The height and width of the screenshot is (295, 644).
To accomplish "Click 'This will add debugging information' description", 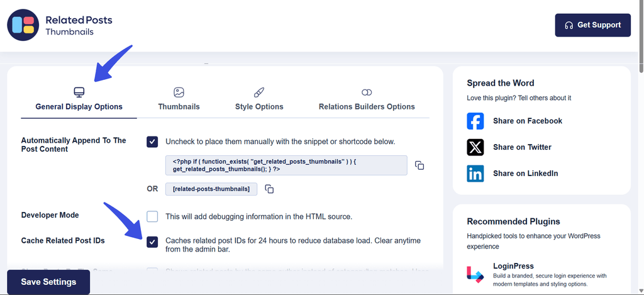I will (258, 216).
